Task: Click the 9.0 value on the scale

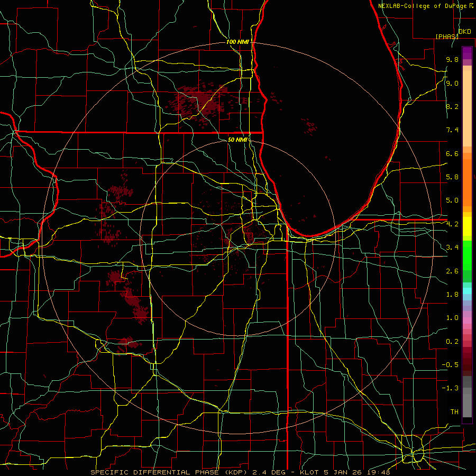Action: [452, 83]
